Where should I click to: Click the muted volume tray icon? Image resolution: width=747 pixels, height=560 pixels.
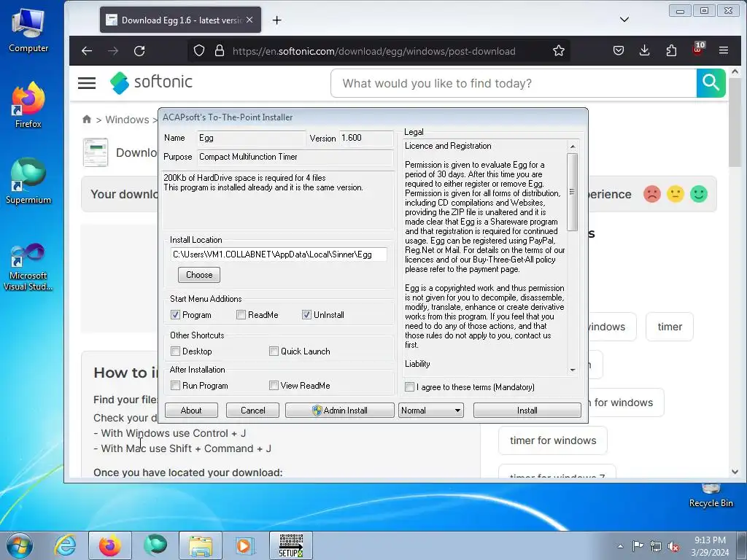673,547
